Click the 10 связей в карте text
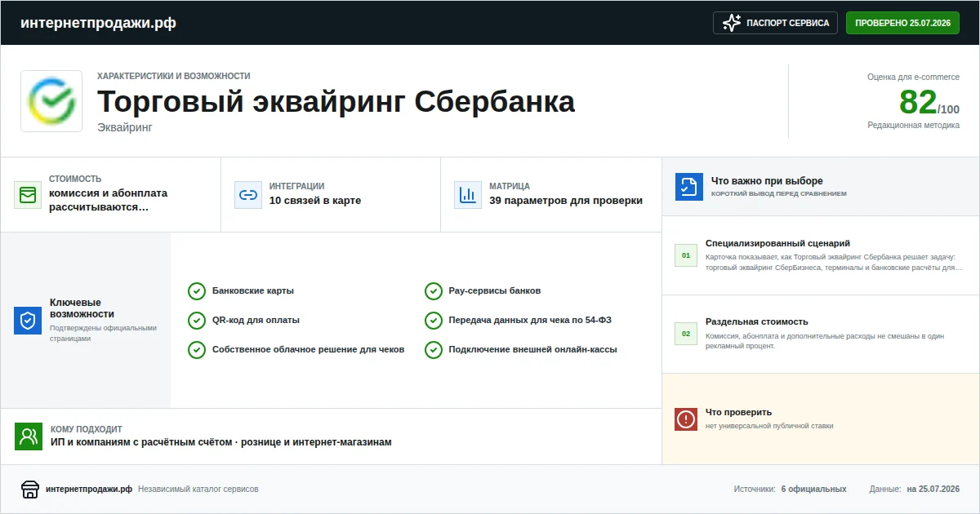This screenshot has width=980, height=514. click(x=315, y=201)
